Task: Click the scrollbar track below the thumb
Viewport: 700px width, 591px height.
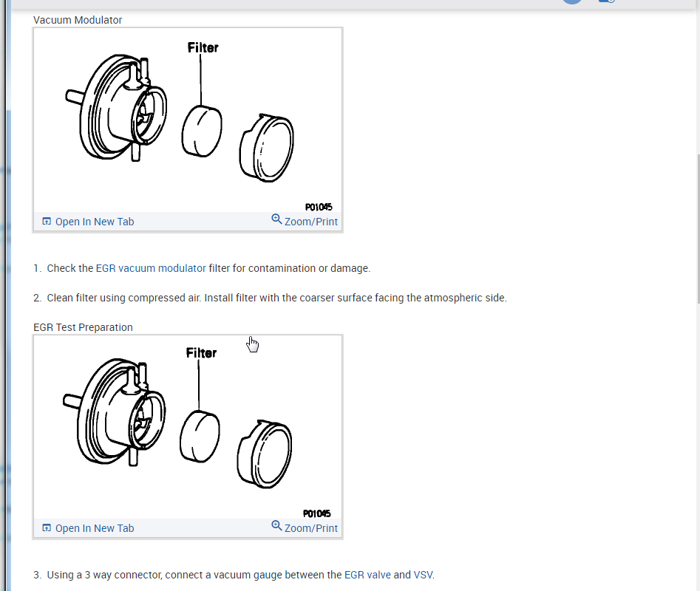Action: 698,446
